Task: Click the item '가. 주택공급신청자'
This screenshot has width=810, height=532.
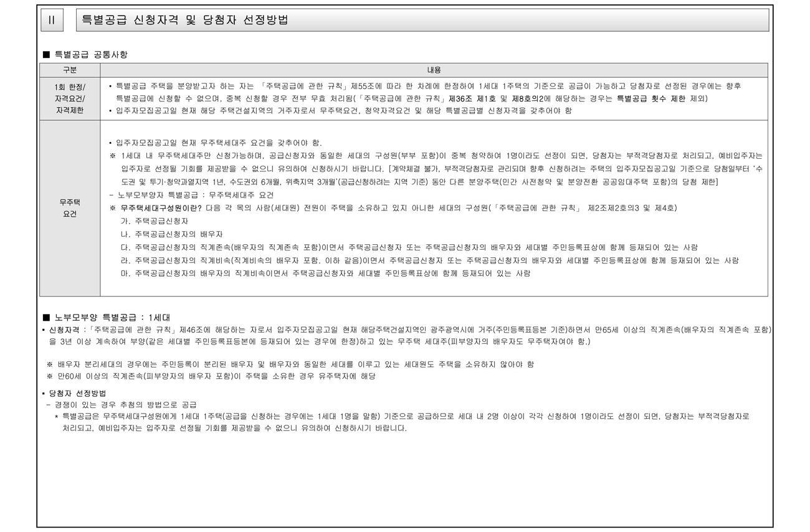Action: (x=155, y=221)
